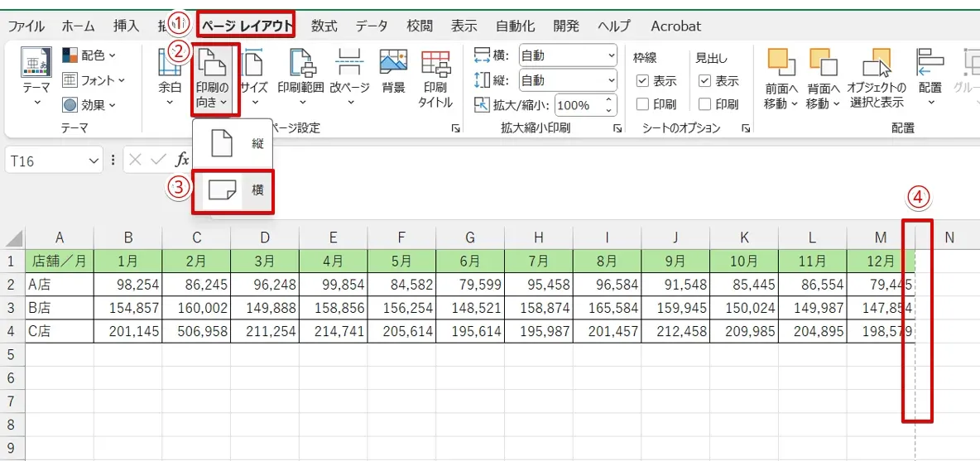The height and width of the screenshot is (461, 980).
Task: Open the フォント theme fonts menu
Action: click(94, 80)
